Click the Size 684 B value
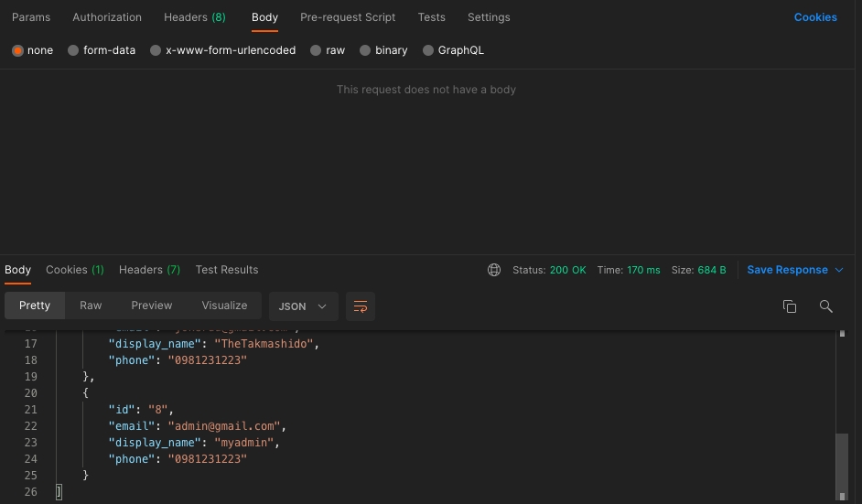 712,270
